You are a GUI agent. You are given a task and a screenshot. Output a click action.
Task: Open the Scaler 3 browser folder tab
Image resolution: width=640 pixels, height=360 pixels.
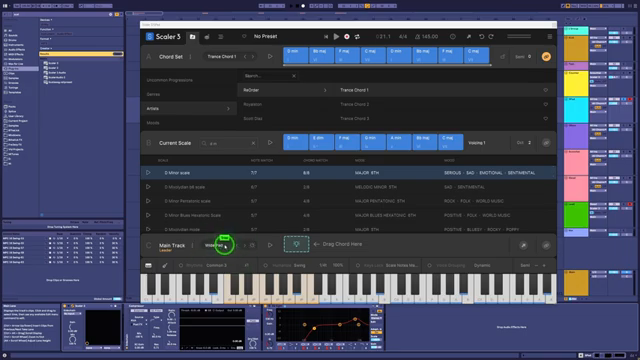click(192, 37)
